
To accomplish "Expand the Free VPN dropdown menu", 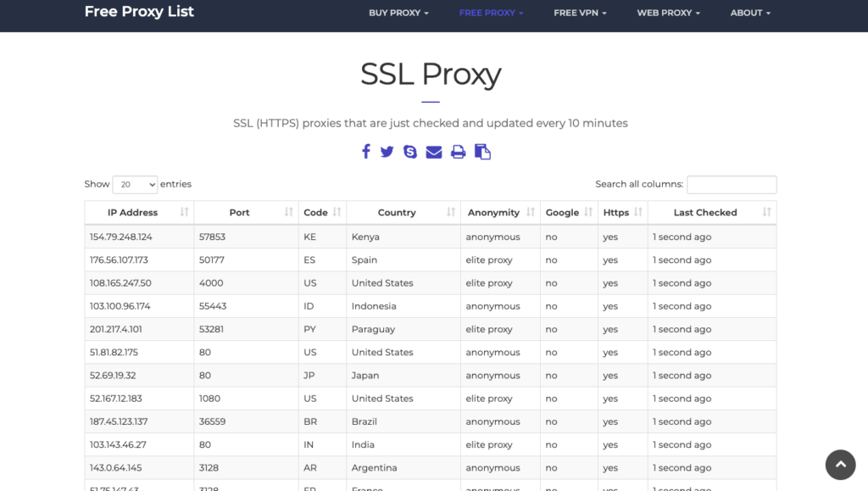I will pos(580,13).
